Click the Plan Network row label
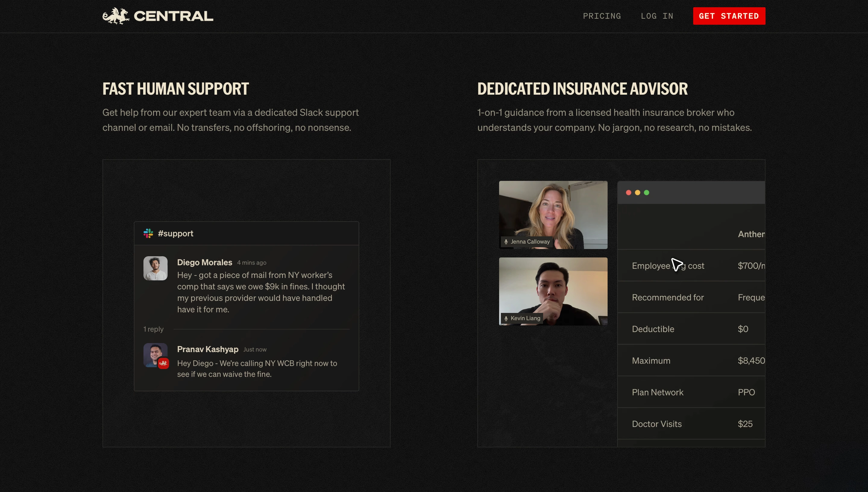Viewport: 868px width, 492px height. pyautogui.click(x=657, y=392)
